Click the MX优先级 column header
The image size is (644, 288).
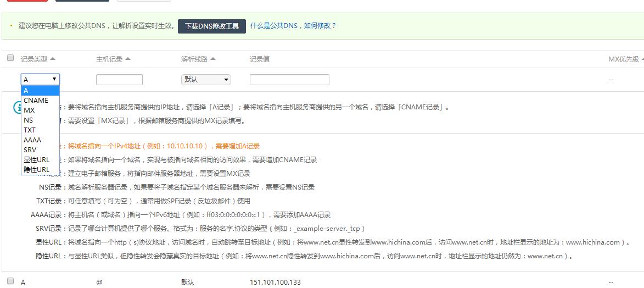[x=624, y=59]
